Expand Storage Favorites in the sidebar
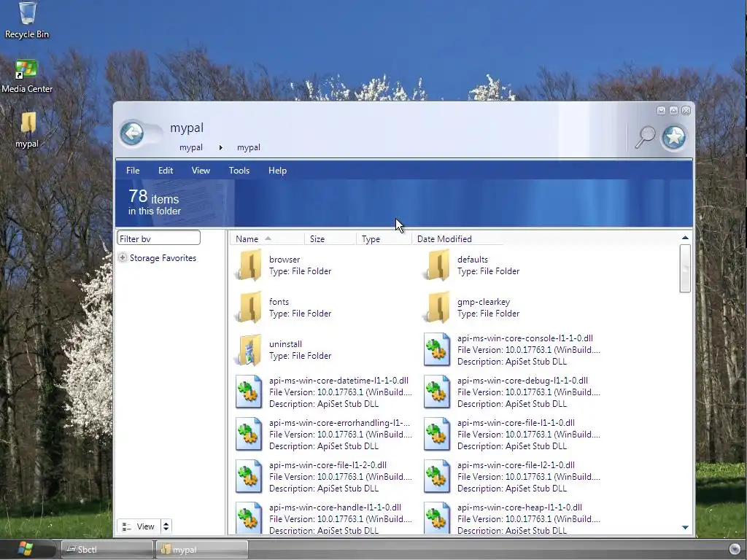Image resolution: width=747 pixels, height=560 pixels. [123, 257]
